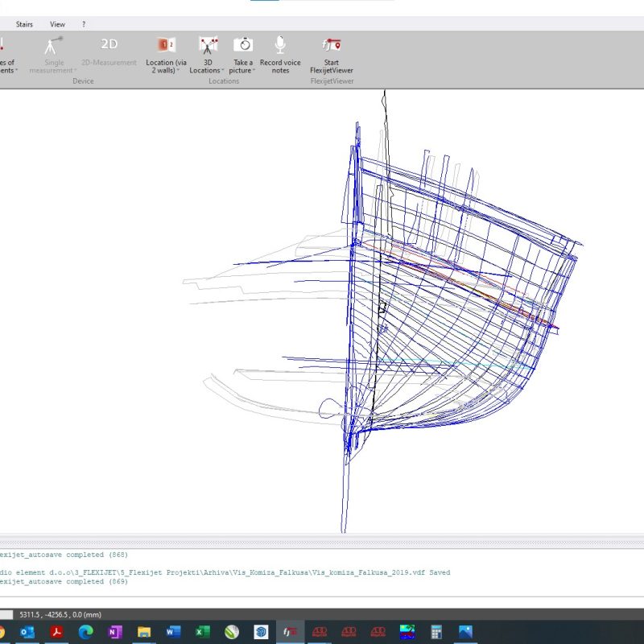Open Microsoft Excel from the taskbar
The image size is (644, 644).
click(x=203, y=632)
